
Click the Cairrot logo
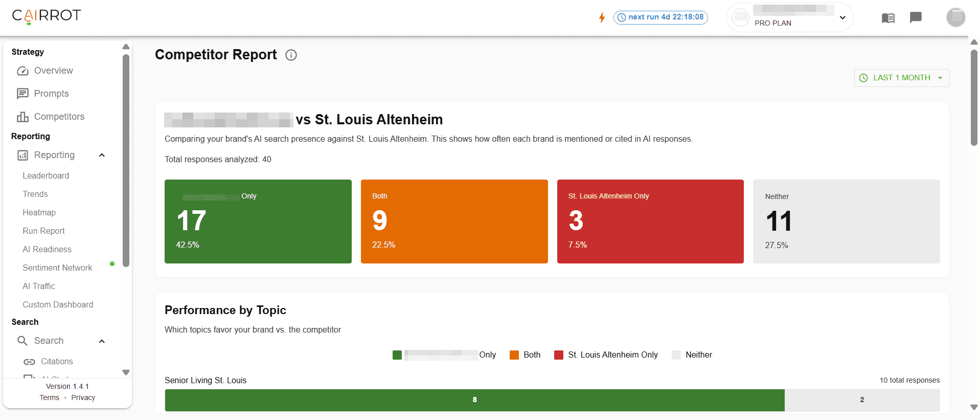click(x=47, y=16)
